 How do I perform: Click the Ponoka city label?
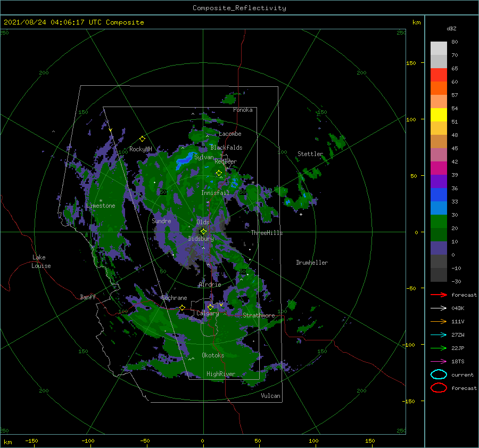(x=243, y=110)
